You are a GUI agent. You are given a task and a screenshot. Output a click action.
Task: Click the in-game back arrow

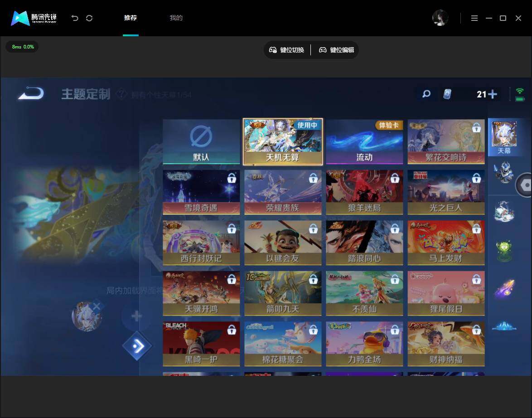click(x=31, y=93)
